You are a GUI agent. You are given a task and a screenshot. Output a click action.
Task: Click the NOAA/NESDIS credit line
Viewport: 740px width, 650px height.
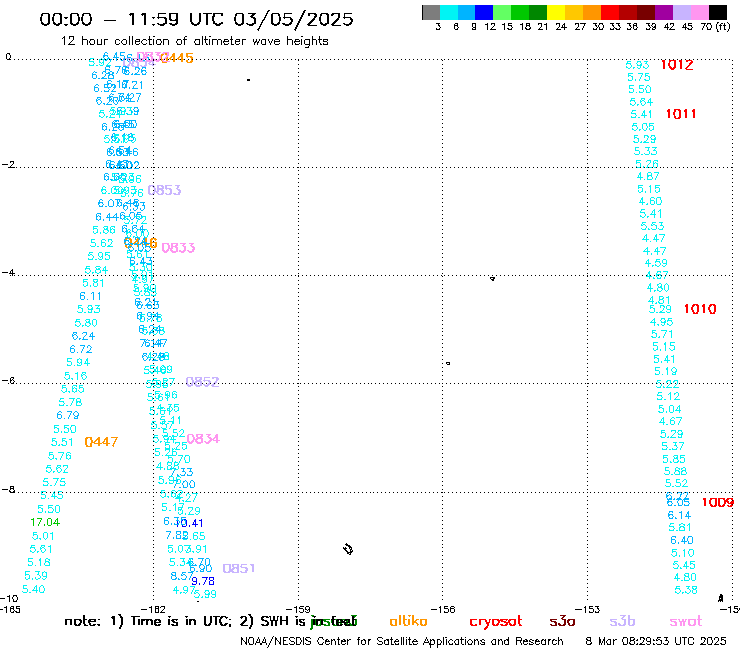point(402,642)
